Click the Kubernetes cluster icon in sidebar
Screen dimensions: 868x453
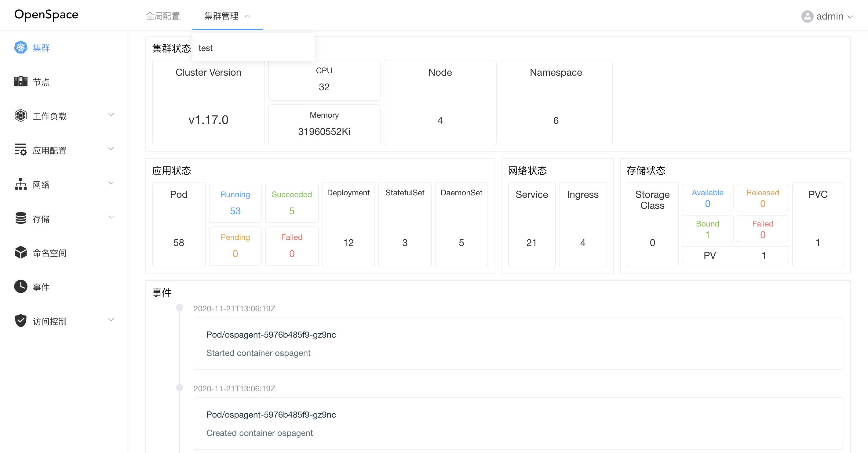click(20, 48)
